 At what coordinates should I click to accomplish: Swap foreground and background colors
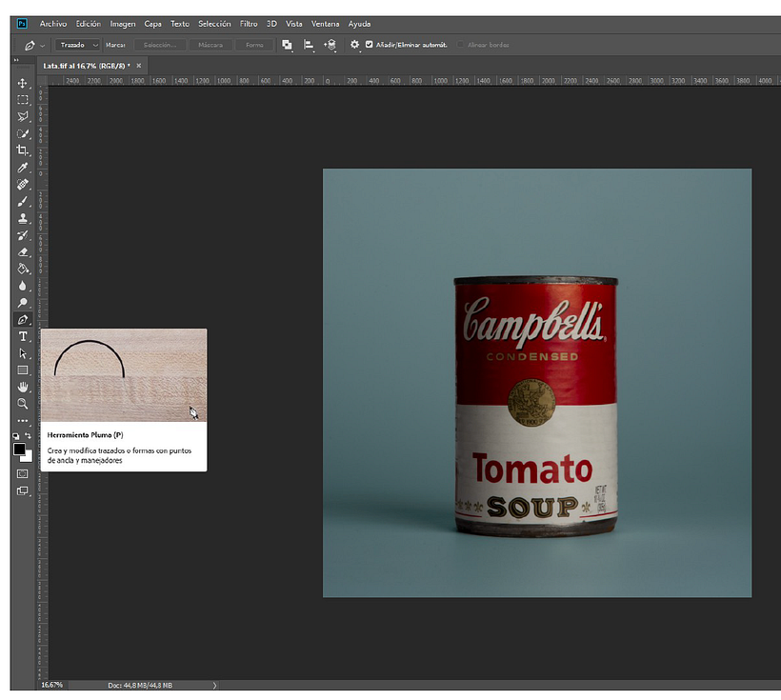pos(28,436)
